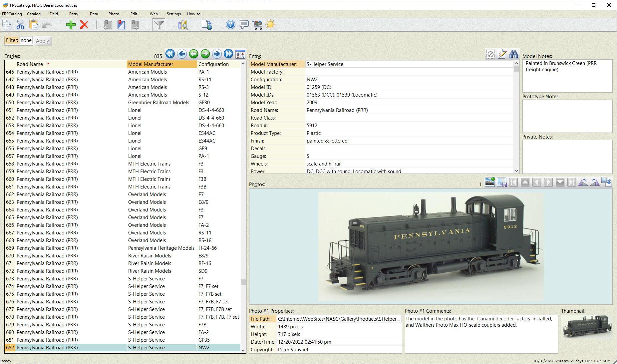Open help with blue question mark
Image resolution: width=617 pixels, height=364 pixels.
(230, 25)
